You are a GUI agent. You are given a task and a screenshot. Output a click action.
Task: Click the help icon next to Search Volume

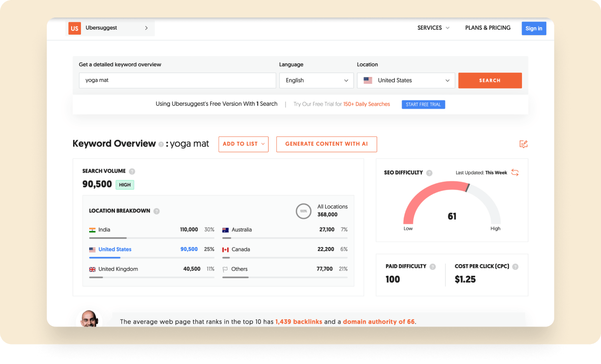pos(132,172)
